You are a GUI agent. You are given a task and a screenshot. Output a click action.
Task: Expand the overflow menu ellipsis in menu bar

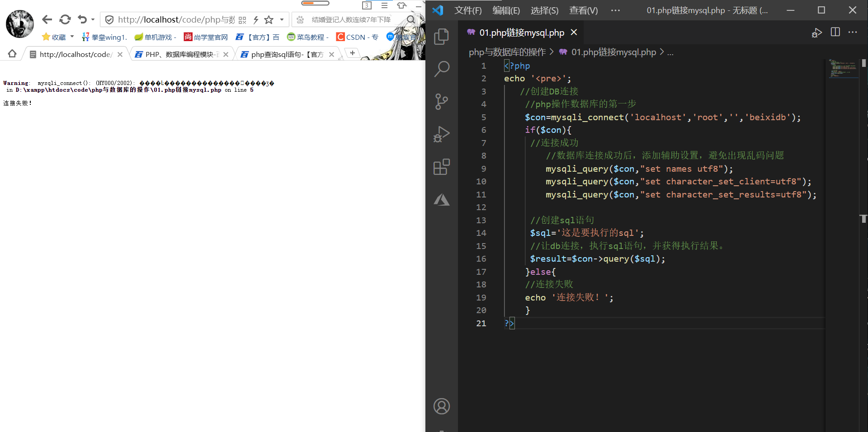[615, 10]
